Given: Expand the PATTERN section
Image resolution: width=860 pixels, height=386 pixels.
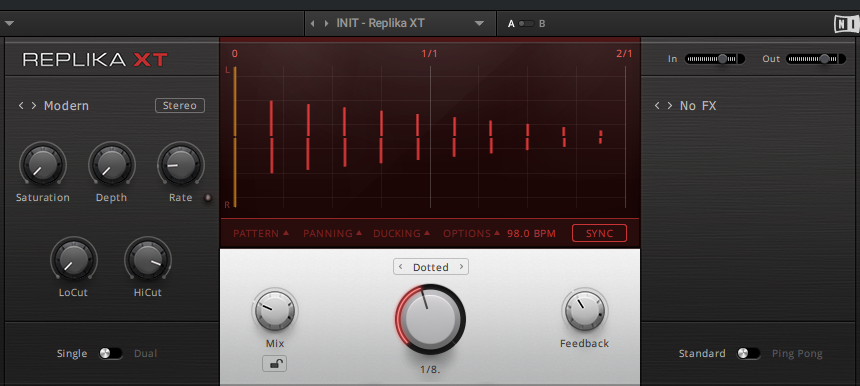Looking at the screenshot, I should tap(261, 234).
